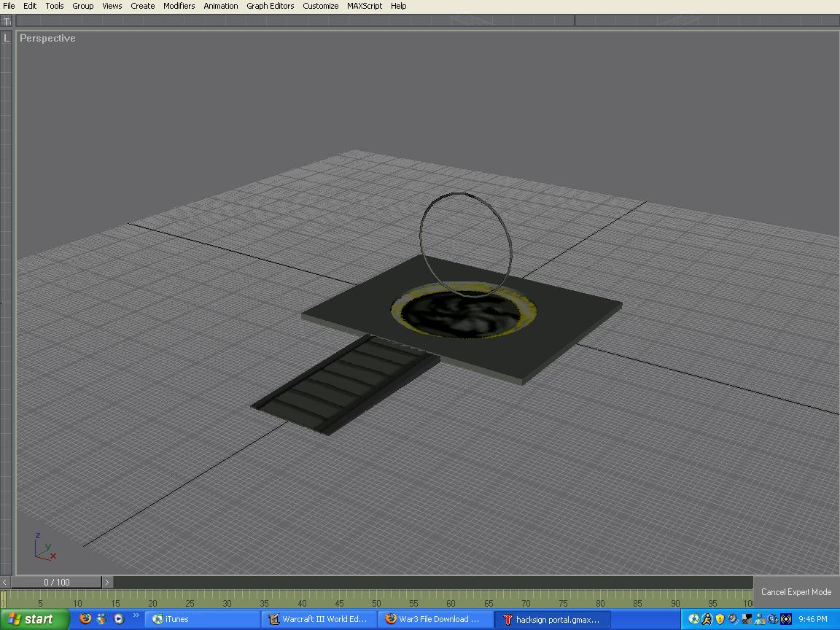Click the Windows Media Player quick launch icon
840x630 pixels.
point(118,619)
